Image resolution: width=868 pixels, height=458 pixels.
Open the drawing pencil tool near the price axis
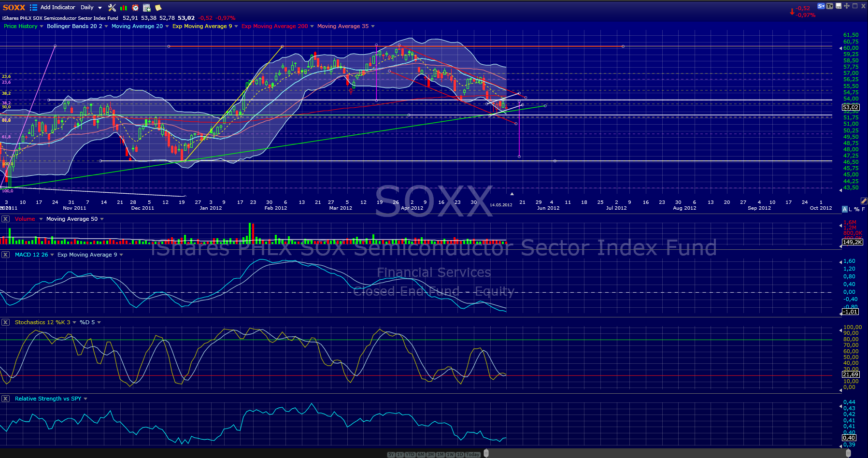[864, 201]
